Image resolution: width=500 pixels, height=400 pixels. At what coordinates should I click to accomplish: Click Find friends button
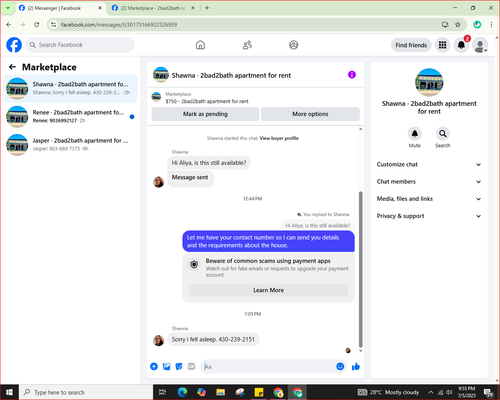(x=411, y=45)
